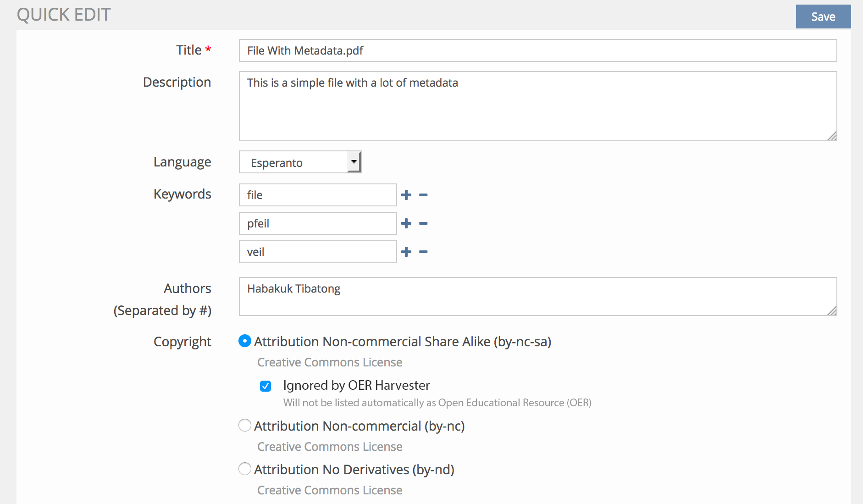The width and height of the screenshot is (863, 504).
Task: Remove 'veil' keyword using minus icon
Action: (423, 252)
